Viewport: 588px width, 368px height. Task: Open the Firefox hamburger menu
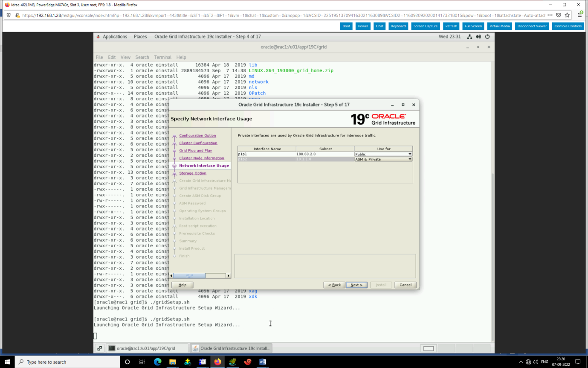point(580,15)
